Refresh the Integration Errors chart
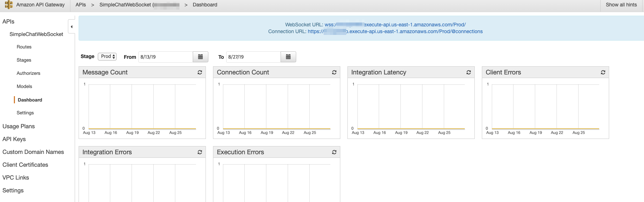This screenshot has height=202, width=644. pyautogui.click(x=200, y=152)
